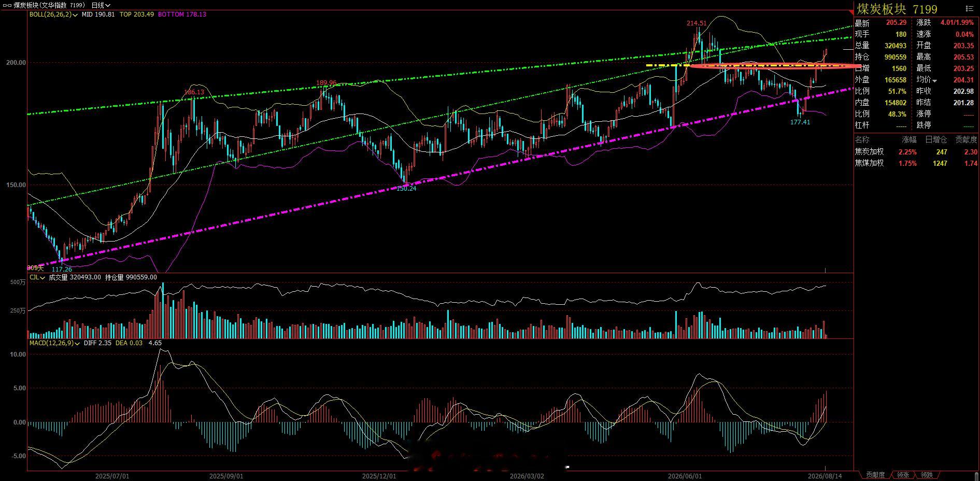Click the 总量 value 320493
This screenshot has height=481, width=980.
coord(896,46)
